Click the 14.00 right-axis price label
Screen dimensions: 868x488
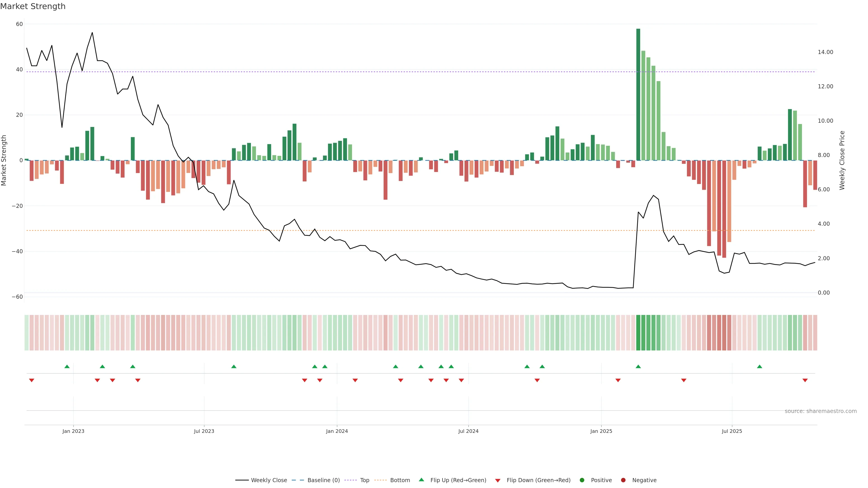point(825,52)
